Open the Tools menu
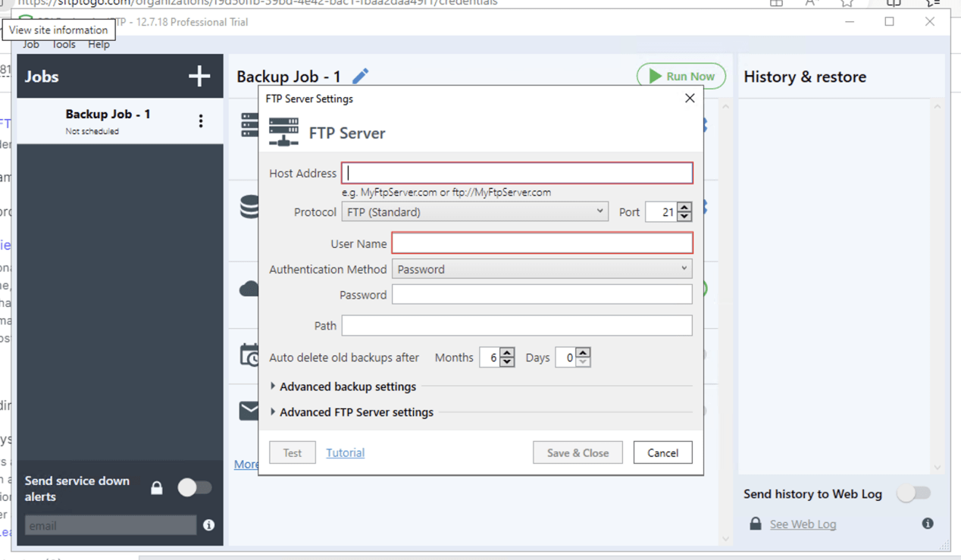961x560 pixels. (64, 44)
